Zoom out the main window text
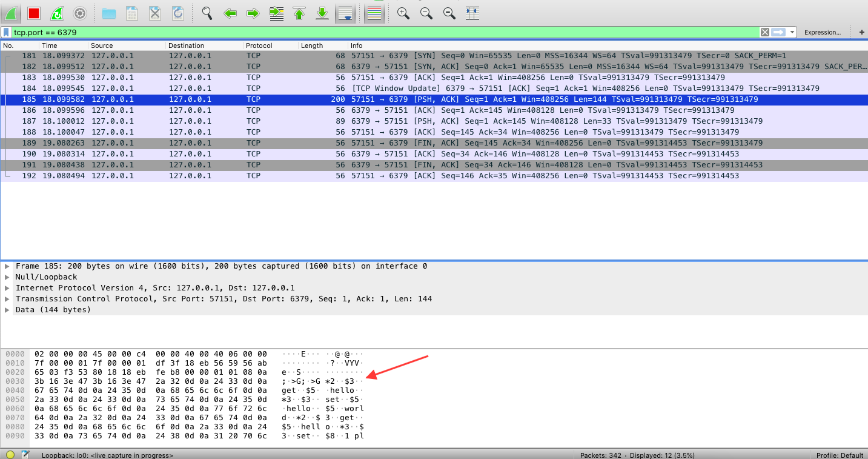Viewport: 868px width, 459px height. (x=426, y=13)
